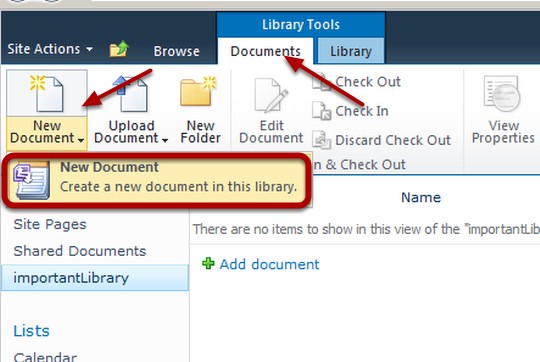Sort by the Name column header
This screenshot has height=362, width=540.
click(421, 197)
